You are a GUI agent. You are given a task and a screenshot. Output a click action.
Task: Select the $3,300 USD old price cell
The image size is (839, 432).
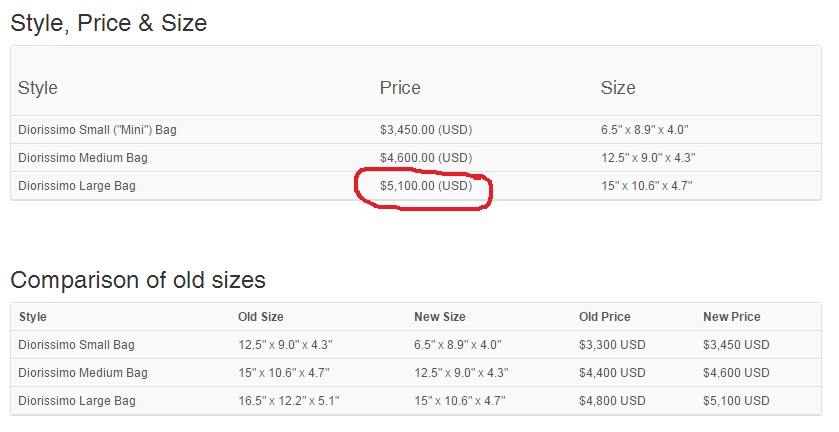[x=612, y=345]
